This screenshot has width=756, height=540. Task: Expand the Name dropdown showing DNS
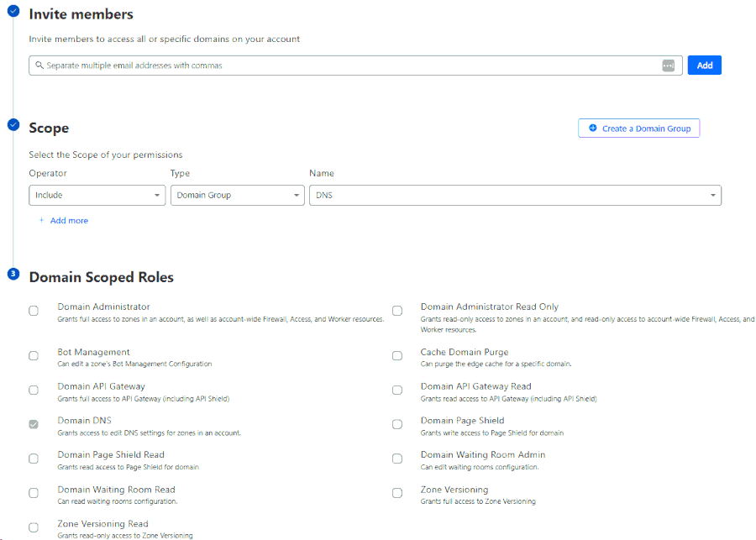pyautogui.click(x=516, y=196)
